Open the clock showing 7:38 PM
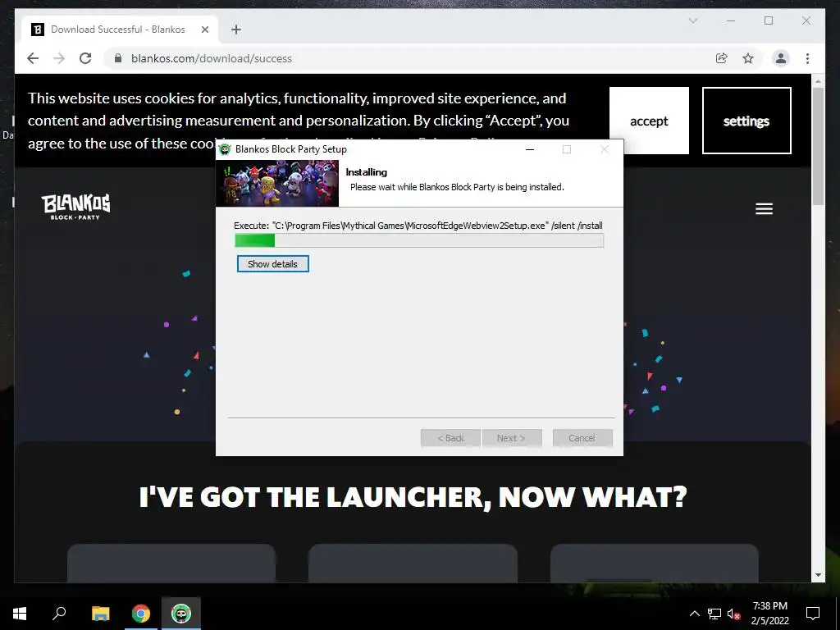Screen dimensions: 840x630 click(769, 614)
